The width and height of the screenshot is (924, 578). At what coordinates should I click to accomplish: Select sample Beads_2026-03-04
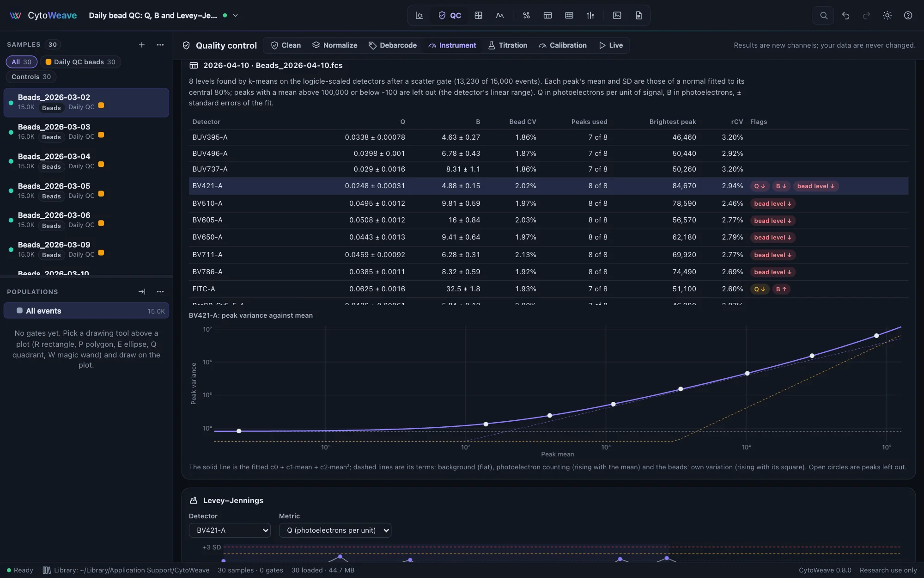pos(86,161)
